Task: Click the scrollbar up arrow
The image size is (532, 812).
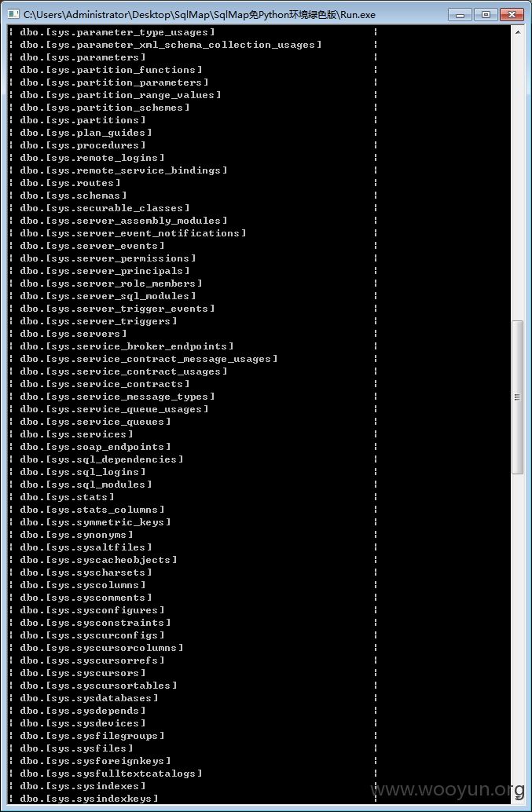Action: click(518, 32)
